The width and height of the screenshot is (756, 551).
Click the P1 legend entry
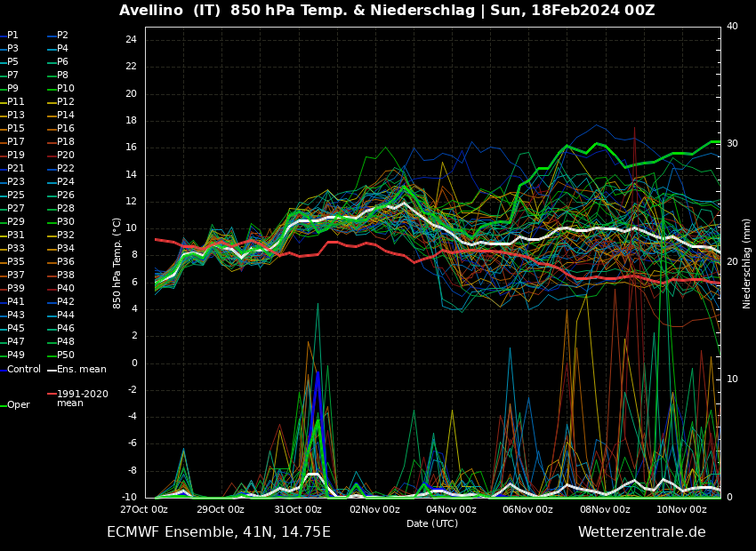(x=12, y=36)
